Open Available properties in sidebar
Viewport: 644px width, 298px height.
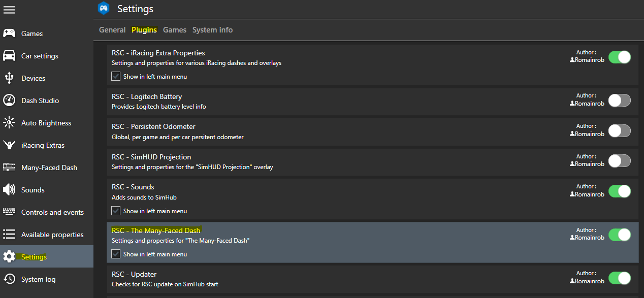click(x=47, y=235)
